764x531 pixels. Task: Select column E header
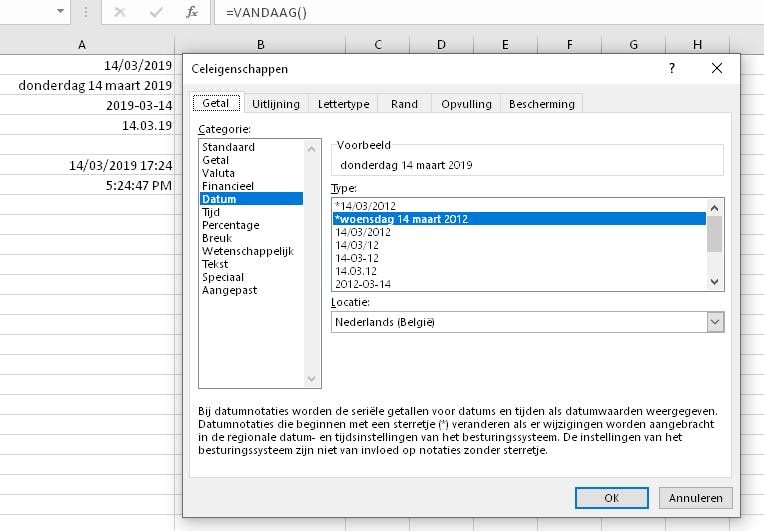tap(505, 45)
